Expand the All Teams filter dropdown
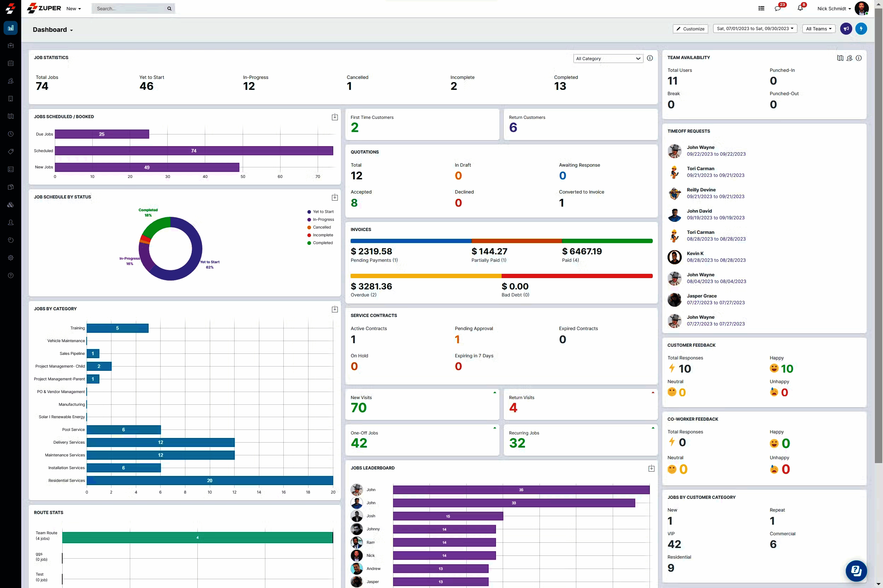The image size is (883, 588). pos(818,29)
